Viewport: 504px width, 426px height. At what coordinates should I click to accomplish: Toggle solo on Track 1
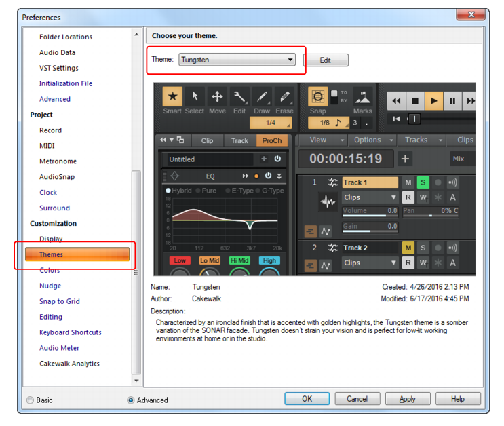(423, 182)
